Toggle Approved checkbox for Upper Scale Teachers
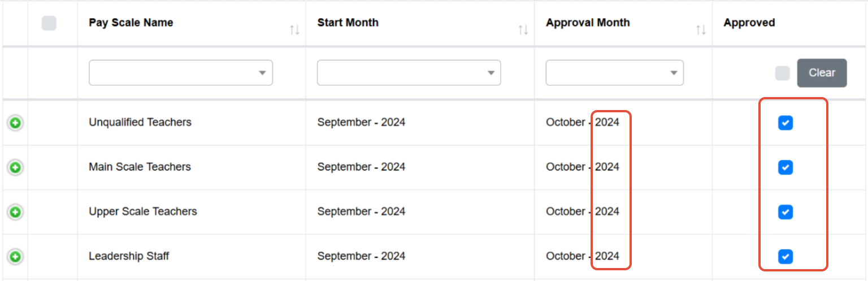The height and width of the screenshot is (281, 868). point(785,212)
